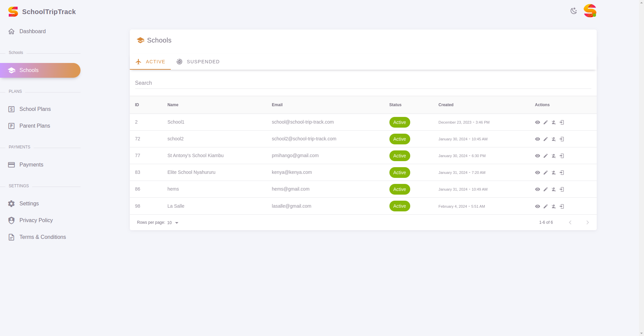Suspend user icon for hems row
Image resolution: width=644 pixels, height=336 pixels.
point(553,189)
